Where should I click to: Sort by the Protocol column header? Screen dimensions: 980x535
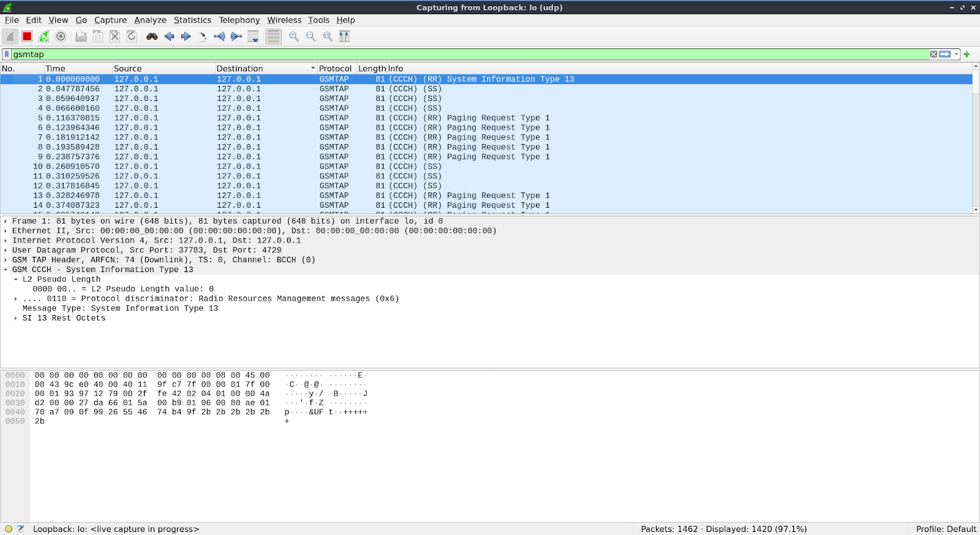click(x=337, y=69)
